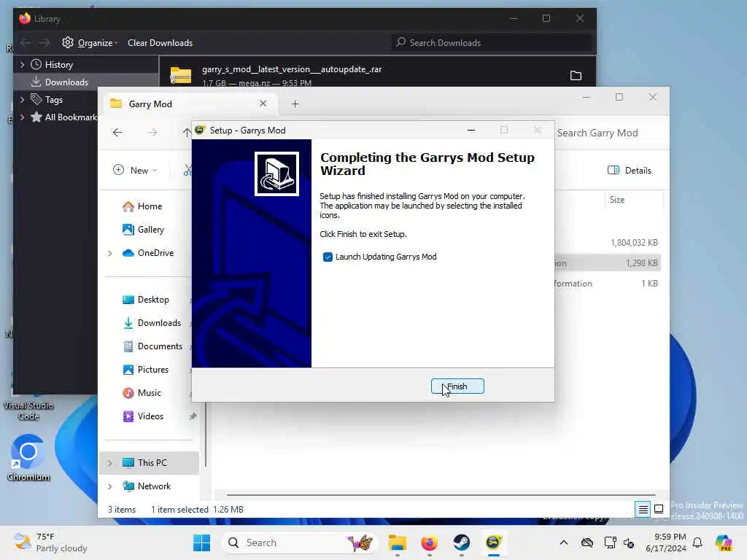
Task: Click the display network tray icon
Action: pos(610,542)
